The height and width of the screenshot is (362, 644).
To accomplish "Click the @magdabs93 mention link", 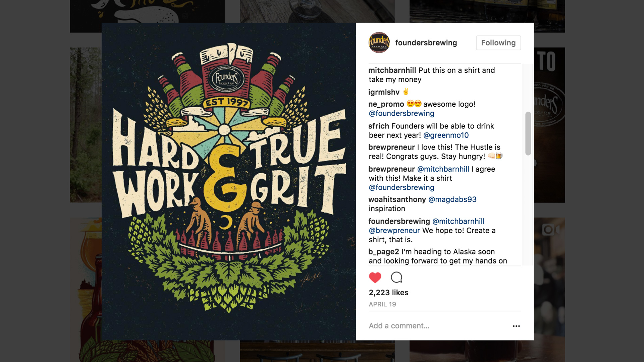I will tap(452, 199).
